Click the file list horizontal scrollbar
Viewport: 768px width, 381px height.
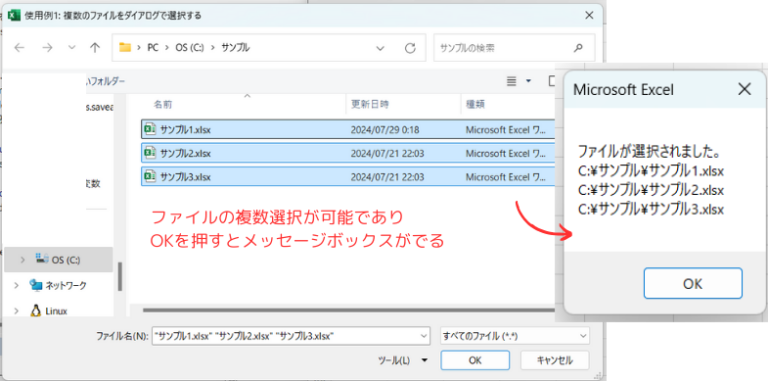pos(348,310)
